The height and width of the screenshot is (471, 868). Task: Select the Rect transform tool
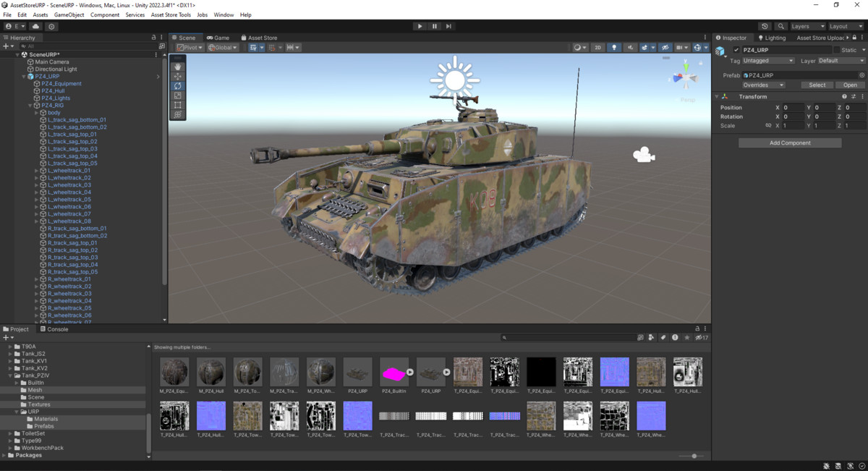tap(177, 104)
